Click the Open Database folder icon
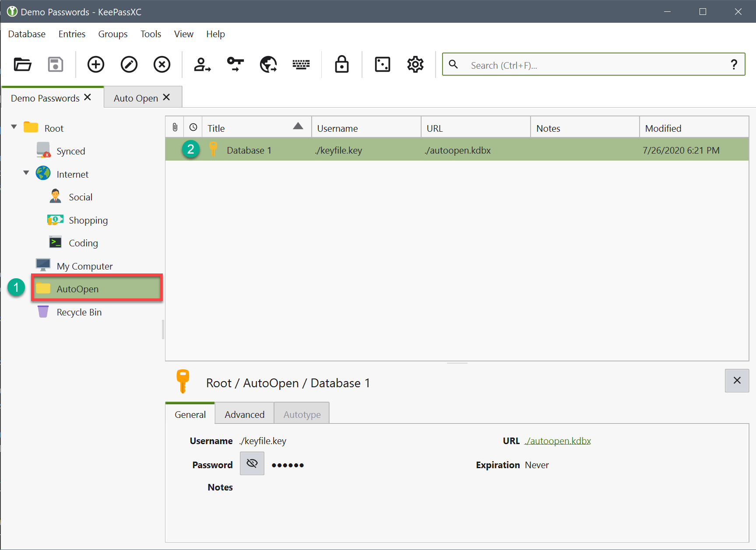 click(22, 65)
